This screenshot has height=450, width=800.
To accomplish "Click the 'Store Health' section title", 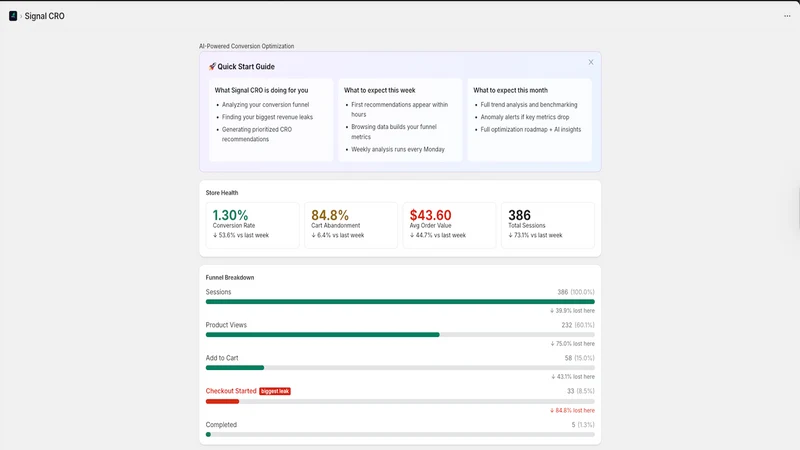I will [222, 193].
